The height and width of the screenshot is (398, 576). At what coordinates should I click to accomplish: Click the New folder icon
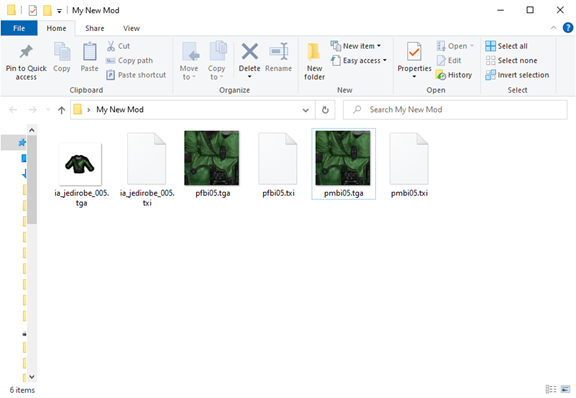coord(313,51)
